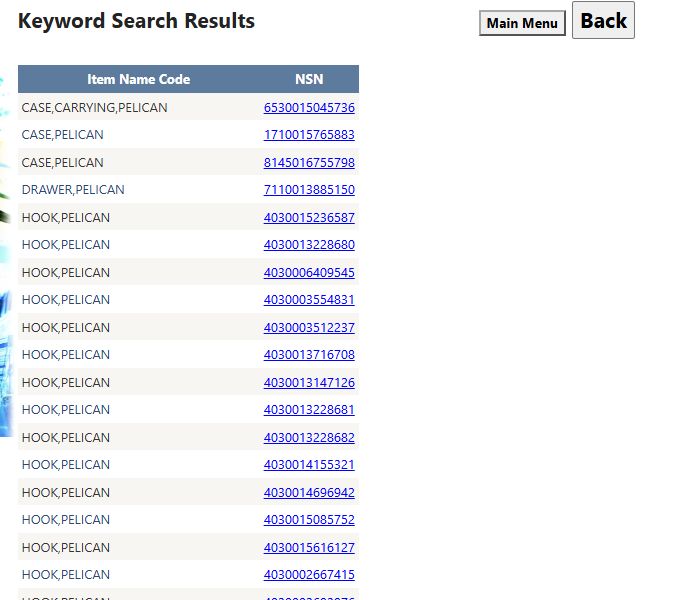Select HOOK,PELICAN text beside 4030015085752
The image size is (700, 600).
click(66, 520)
